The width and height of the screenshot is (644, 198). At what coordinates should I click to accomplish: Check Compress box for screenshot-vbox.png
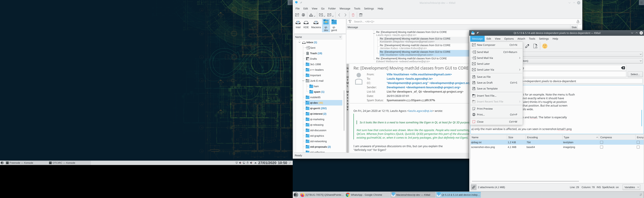point(601,147)
